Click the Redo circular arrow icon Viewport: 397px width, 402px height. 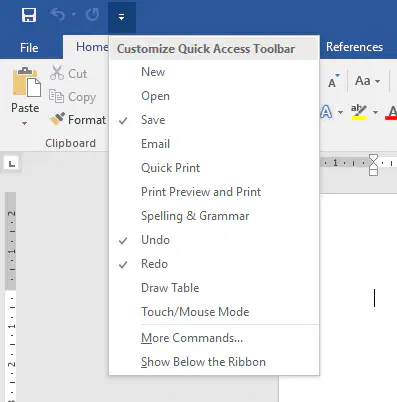point(92,15)
